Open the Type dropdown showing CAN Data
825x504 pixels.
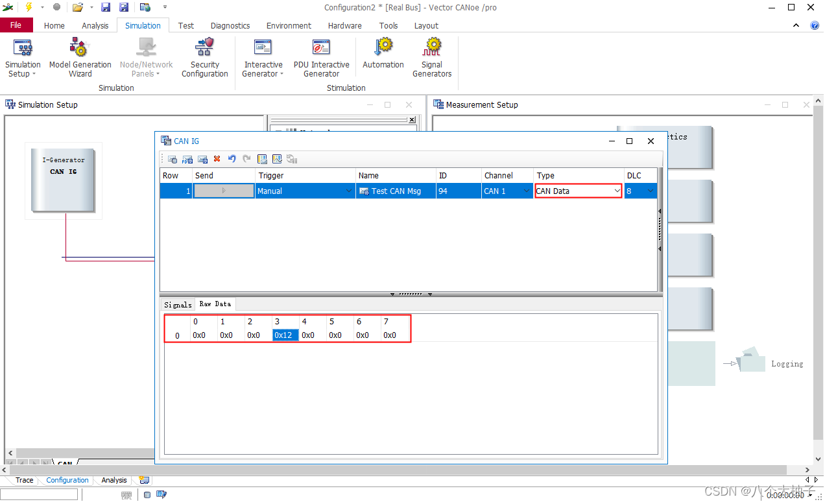(617, 191)
